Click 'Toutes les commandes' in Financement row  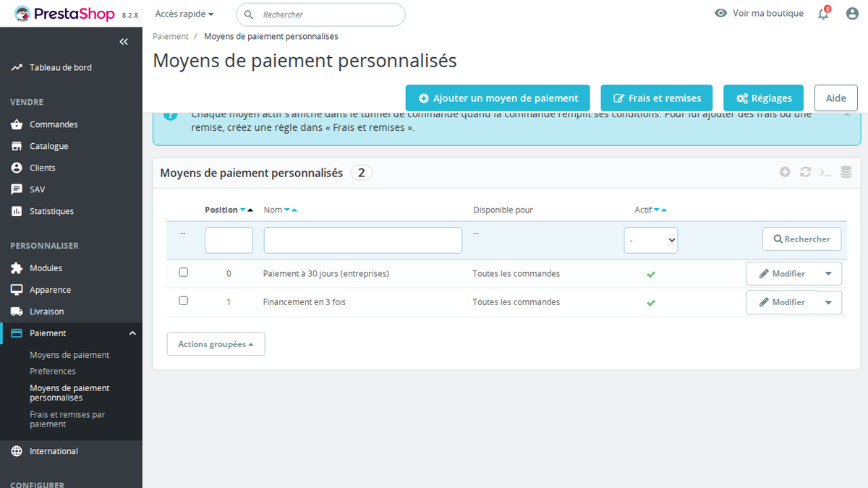[x=516, y=302]
